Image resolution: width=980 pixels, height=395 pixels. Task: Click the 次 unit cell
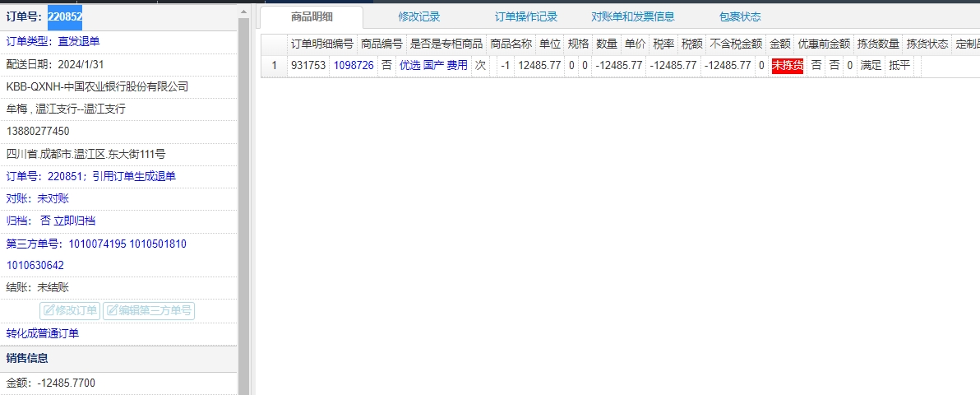pyautogui.click(x=480, y=65)
